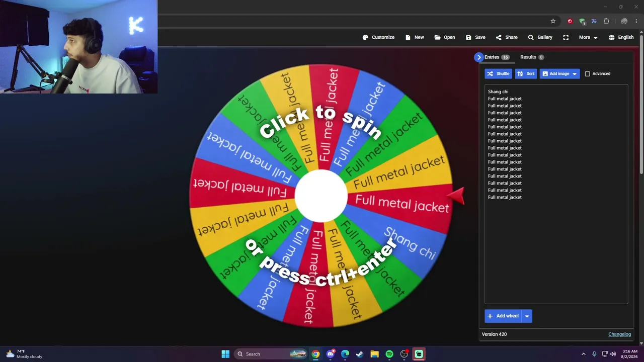Sort the wheel entries

pyautogui.click(x=526, y=74)
